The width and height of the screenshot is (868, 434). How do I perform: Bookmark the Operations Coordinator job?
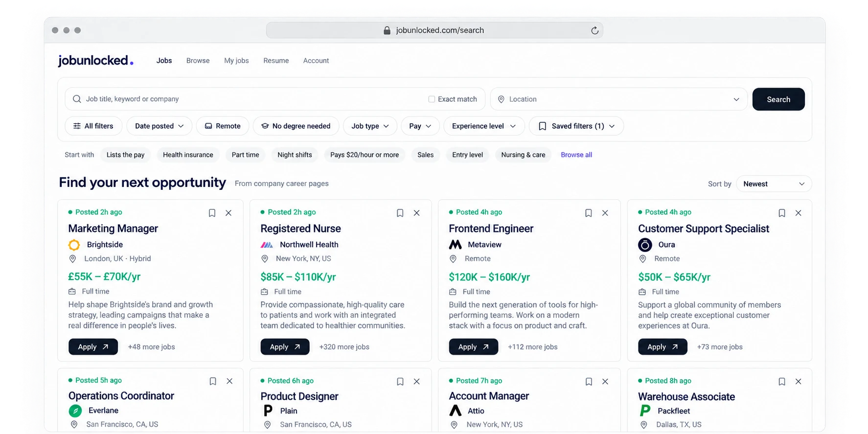pyautogui.click(x=213, y=381)
